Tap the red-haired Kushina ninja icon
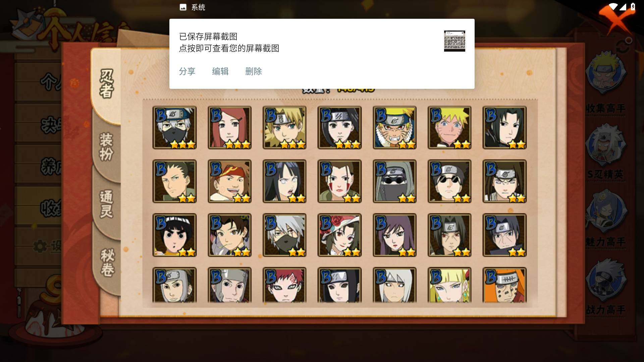Viewport: 644px width, 362px height. 229,127
